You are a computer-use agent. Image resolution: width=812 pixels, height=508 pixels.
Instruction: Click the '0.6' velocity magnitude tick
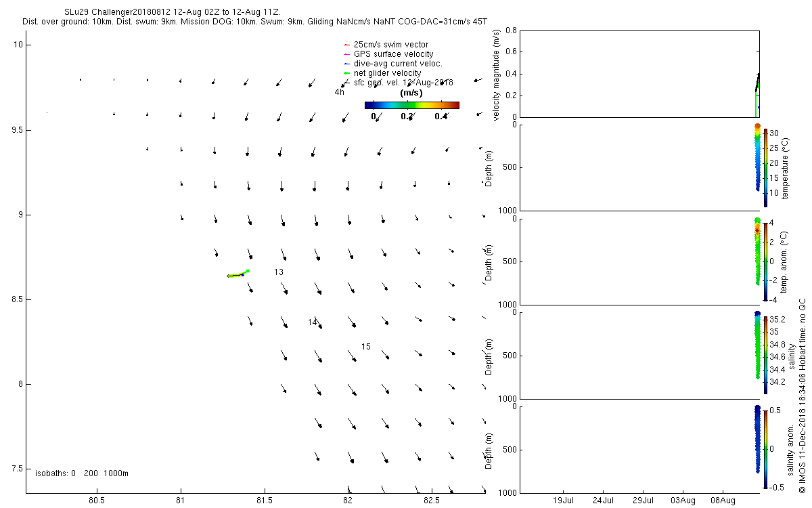pos(511,52)
